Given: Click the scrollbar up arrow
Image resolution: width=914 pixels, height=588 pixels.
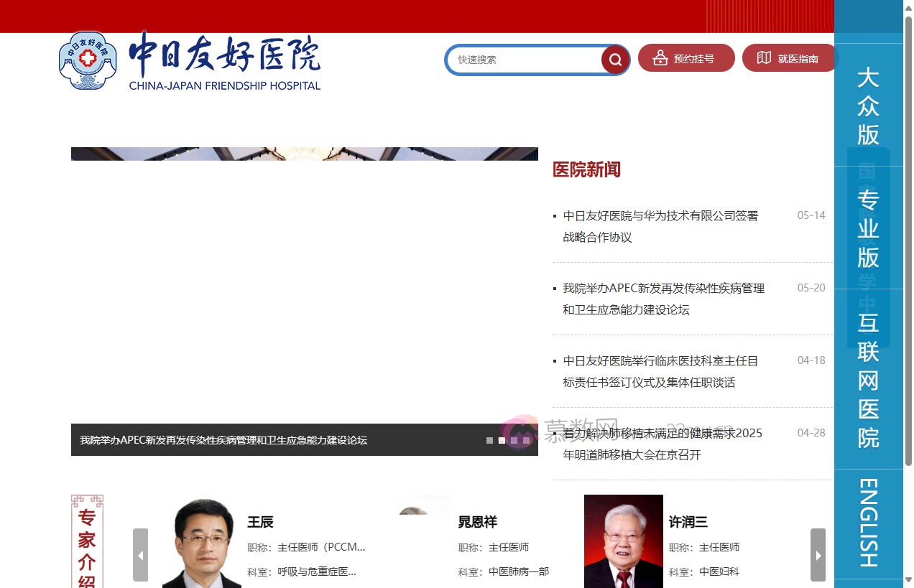Looking at the screenshot, I should [908, 6].
